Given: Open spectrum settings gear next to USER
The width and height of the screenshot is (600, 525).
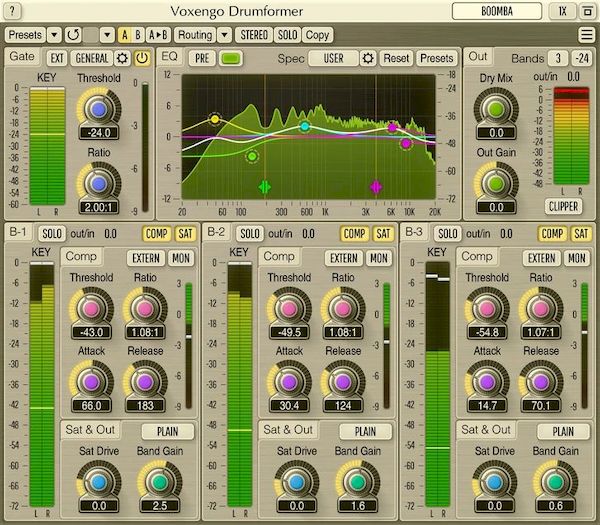Looking at the screenshot, I should (367, 58).
